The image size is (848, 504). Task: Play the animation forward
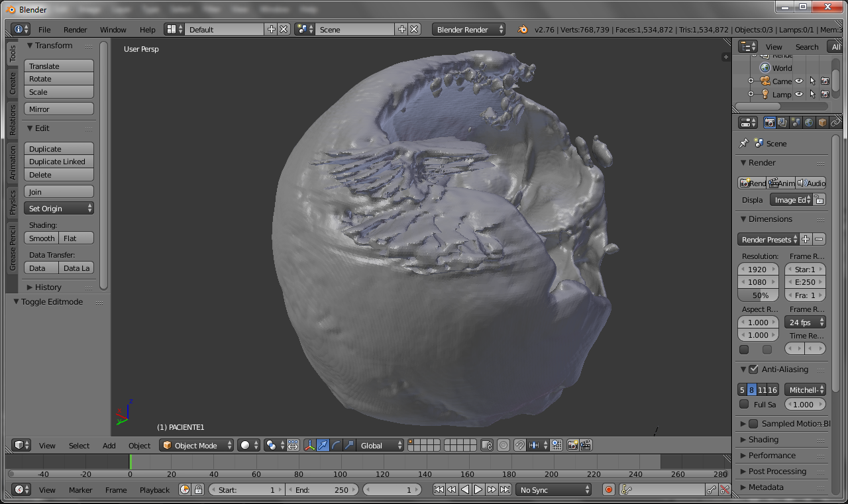(478, 490)
